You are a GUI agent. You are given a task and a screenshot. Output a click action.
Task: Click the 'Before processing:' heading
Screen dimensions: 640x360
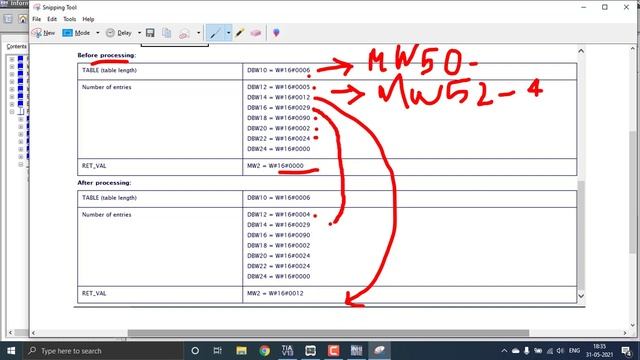pyautogui.click(x=107, y=55)
